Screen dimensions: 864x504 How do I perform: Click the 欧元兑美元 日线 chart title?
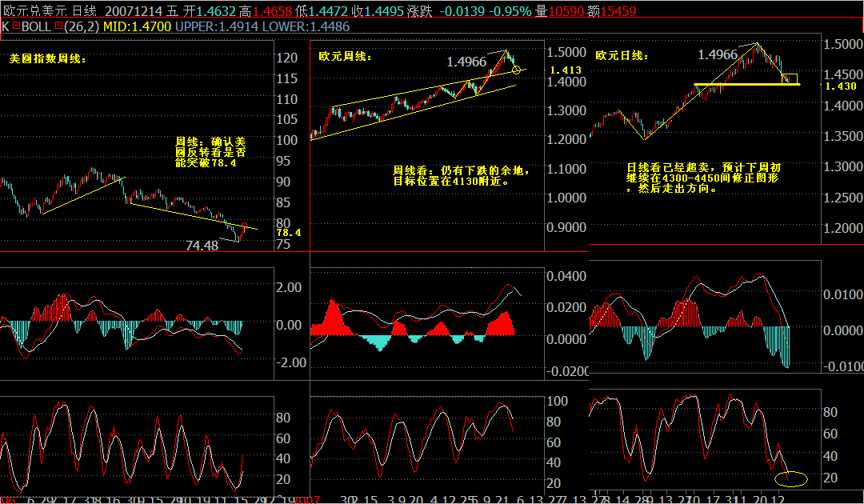tap(50, 11)
